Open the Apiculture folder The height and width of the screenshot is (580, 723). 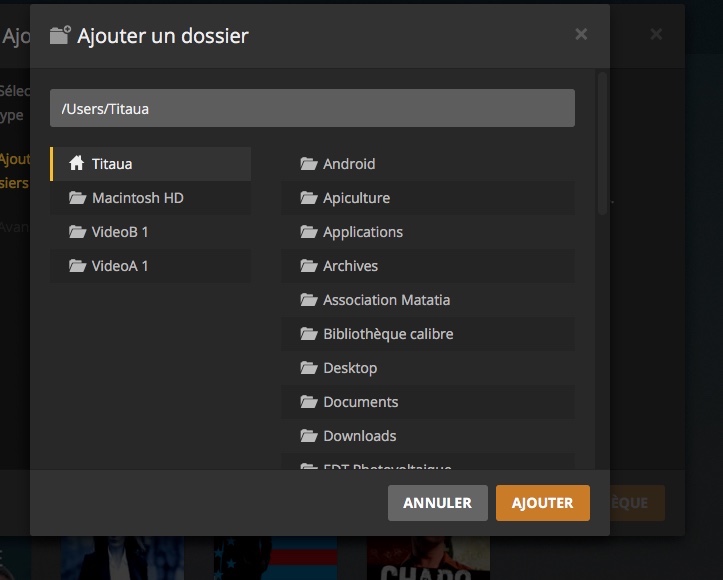pyautogui.click(x=428, y=198)
